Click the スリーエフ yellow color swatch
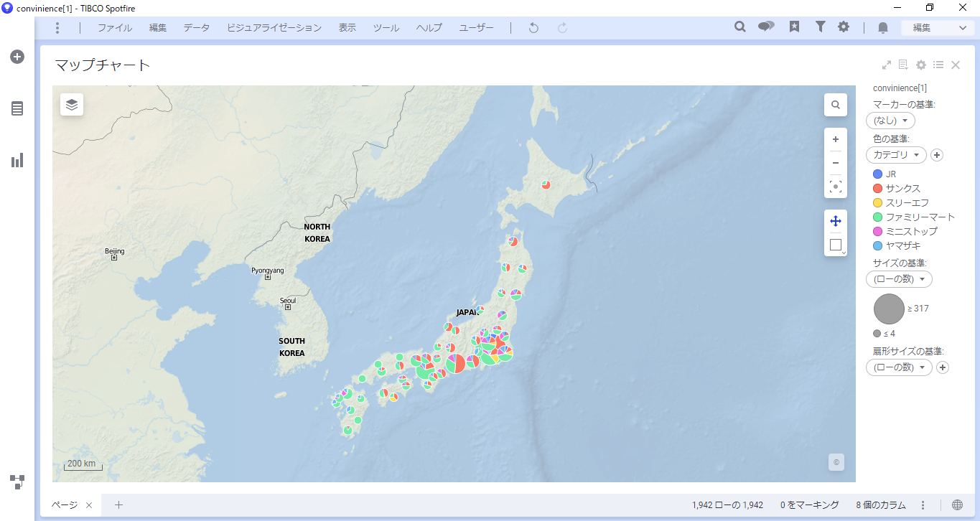 tap(877, 203)
